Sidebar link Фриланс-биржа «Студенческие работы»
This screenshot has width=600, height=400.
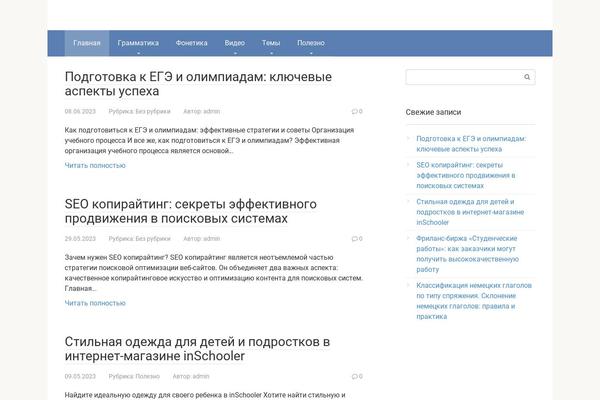pyautogui.click(x=468, y=254)
